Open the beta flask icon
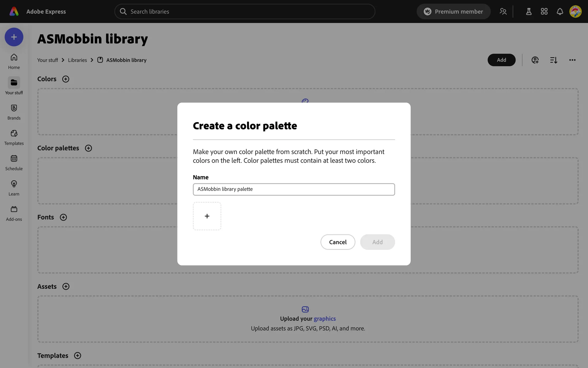Viewport: 588px width, 368px height. [529, 12]
